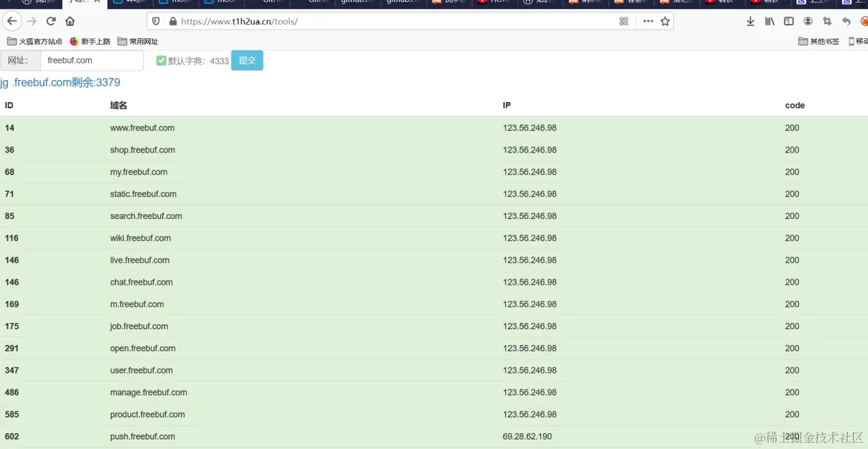Click the 默认字典：4333 label text
This screenshot has height=449, width=868.
199,61
